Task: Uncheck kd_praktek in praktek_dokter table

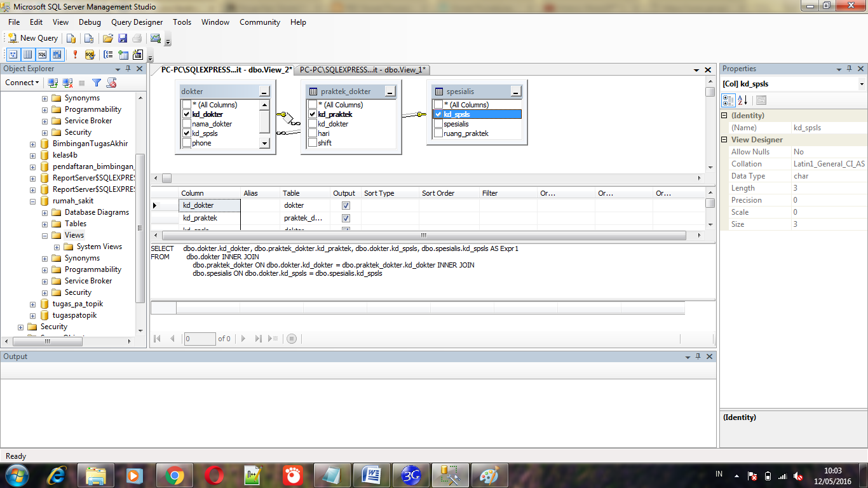Action: (313, 114)
